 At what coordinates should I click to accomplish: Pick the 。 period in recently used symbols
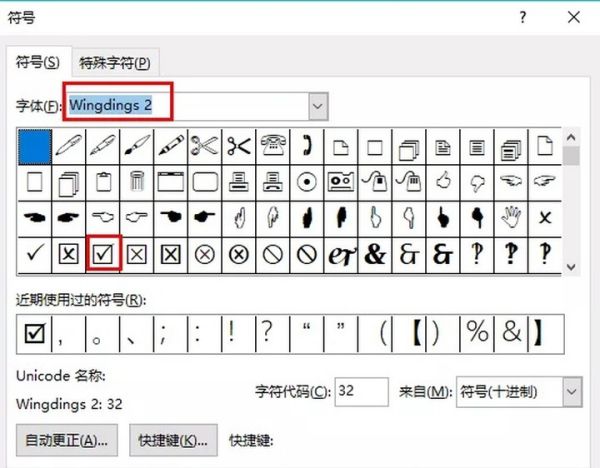click(x=103, y=334)
